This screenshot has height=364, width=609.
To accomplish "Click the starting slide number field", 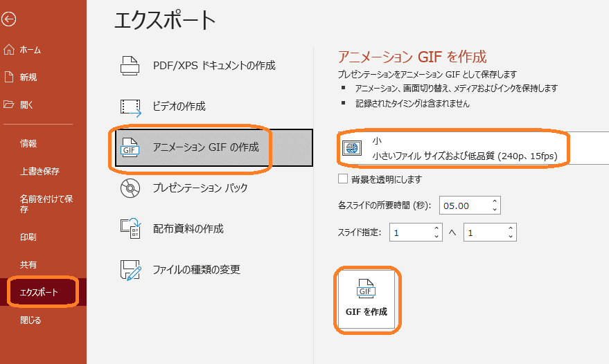I will click(x=411, y=233).
